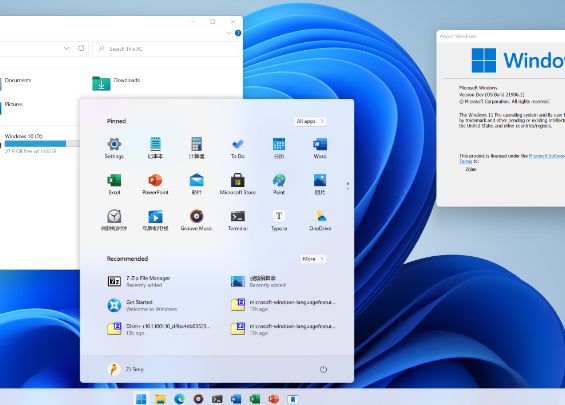This screenshot has height=405, width=565.
Task: Open Microsoft Edge from the taskbar
Action: (179, 399)
